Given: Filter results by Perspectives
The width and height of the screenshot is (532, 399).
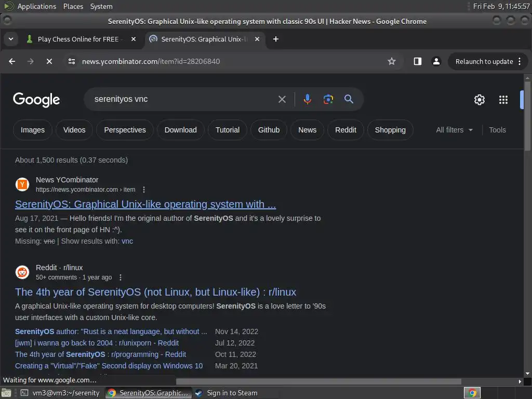Looking at the screenshot, I should coord(125,130).
